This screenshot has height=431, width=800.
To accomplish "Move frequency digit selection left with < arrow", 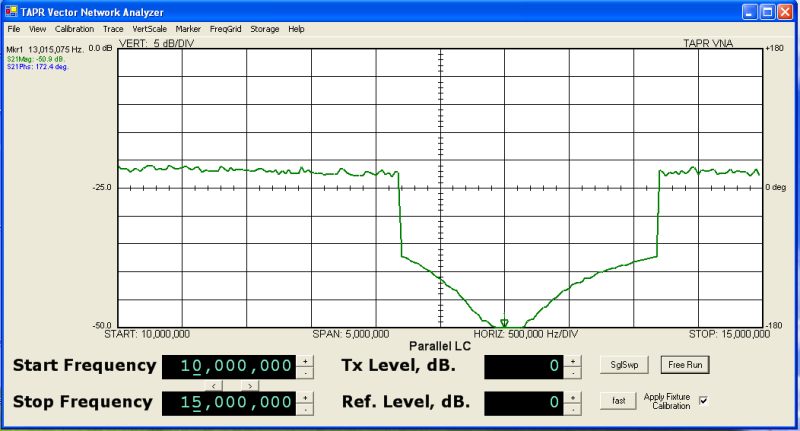I will pos(213,386).
